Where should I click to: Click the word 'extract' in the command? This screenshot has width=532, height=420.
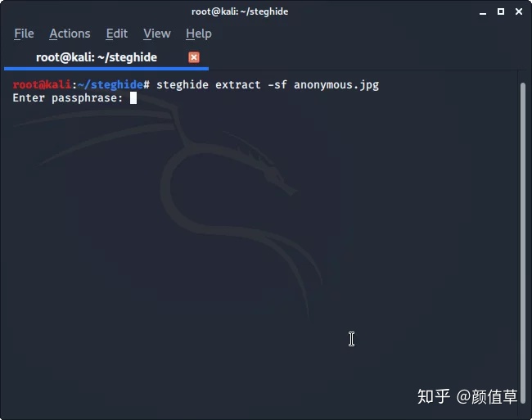(238, 84)
